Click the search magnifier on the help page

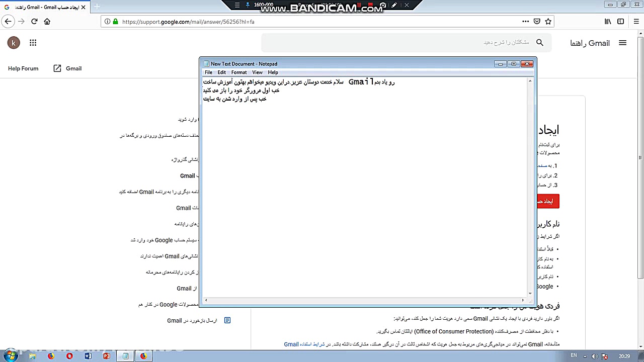coord(539,43)
